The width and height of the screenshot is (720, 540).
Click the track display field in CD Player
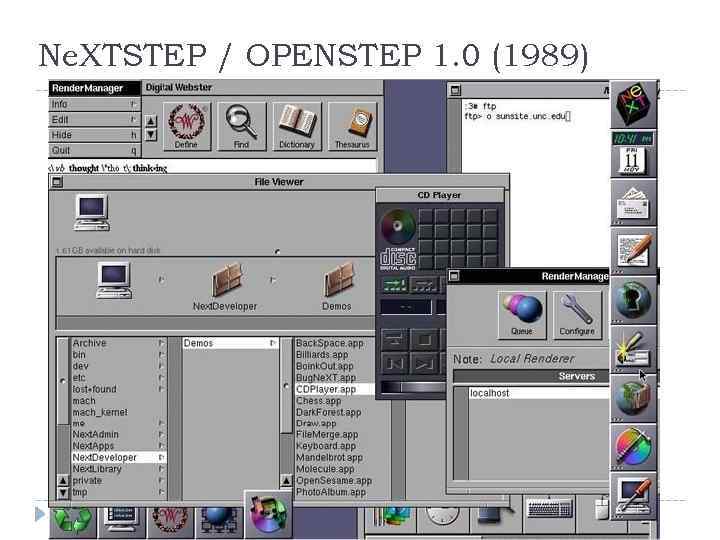406,307
